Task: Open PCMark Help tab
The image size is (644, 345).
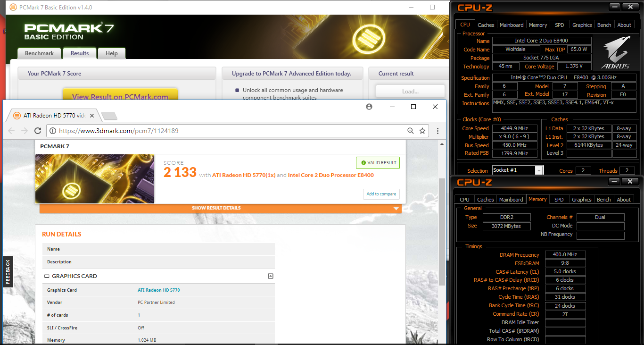Action: click(x=112, y=53)
